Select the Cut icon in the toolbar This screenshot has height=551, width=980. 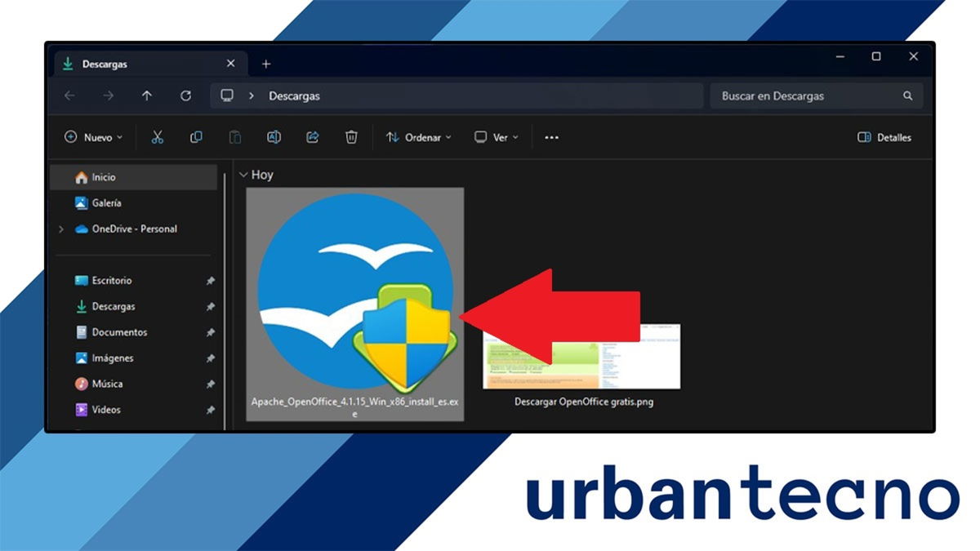pyautogui.click(x=157, y=136)
